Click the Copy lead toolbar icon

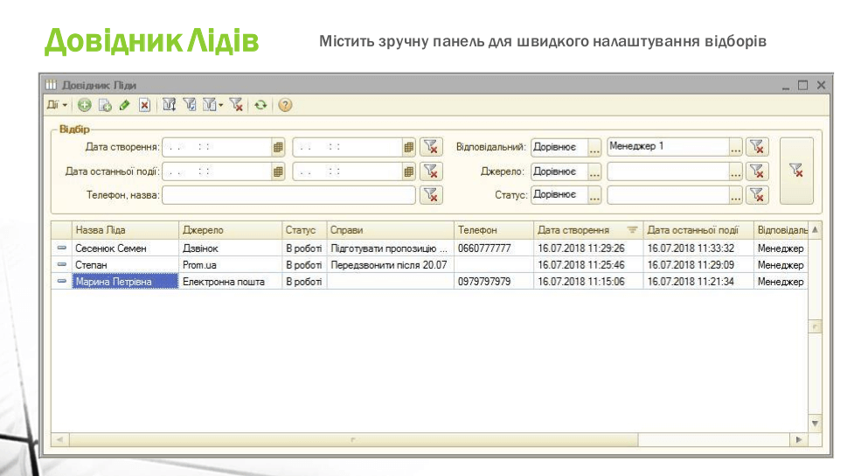point(104,105)
